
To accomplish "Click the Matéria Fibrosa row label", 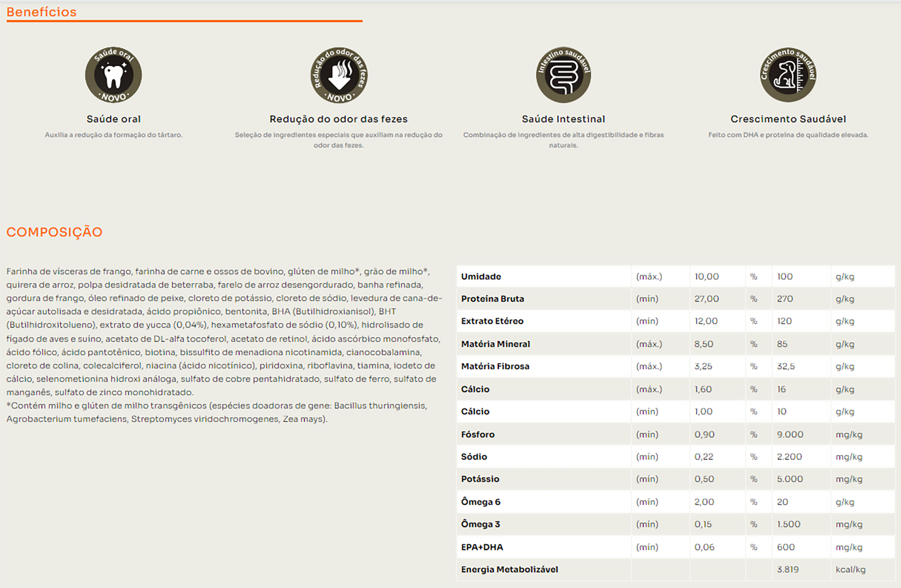I will coord(495,367).
